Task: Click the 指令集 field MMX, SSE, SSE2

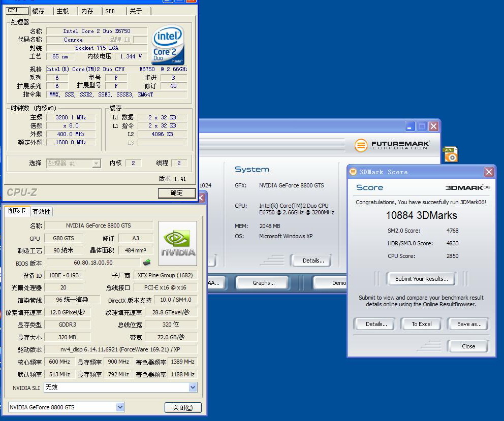Action: point(117,94)
